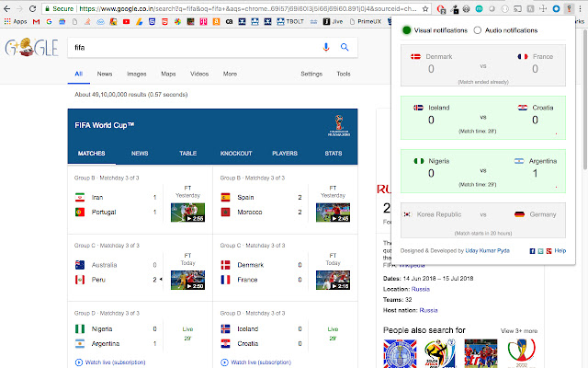This screenshot has height=368, width=588.
Task: Open Uday Kumar Pyda developer link
Action: pos(488,251)
